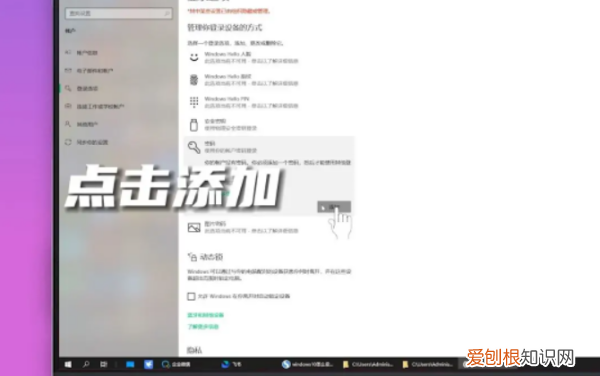Screen dimensions: 600x376
Task: Select the key-icon Sign-in options sidebar entry
Action: [82, 88]
